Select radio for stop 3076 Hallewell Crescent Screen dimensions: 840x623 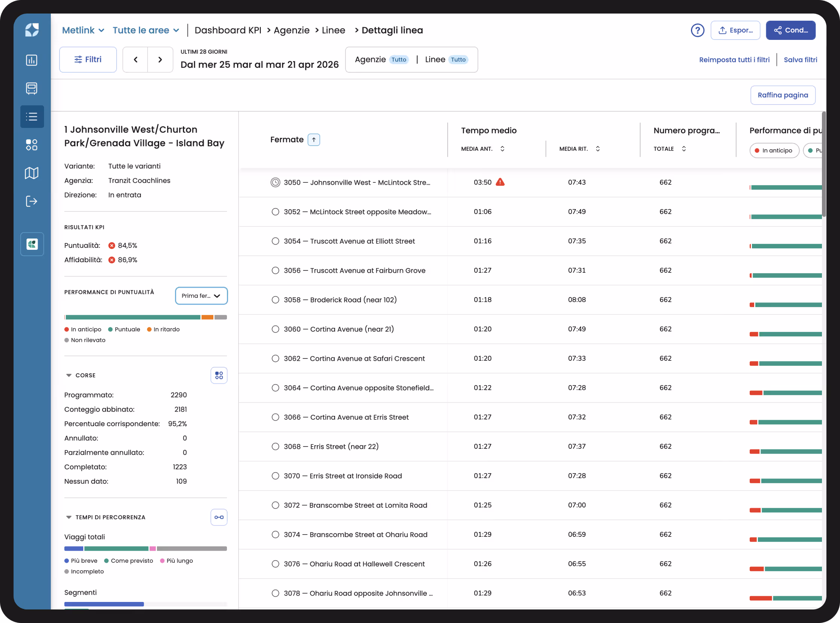275,564
